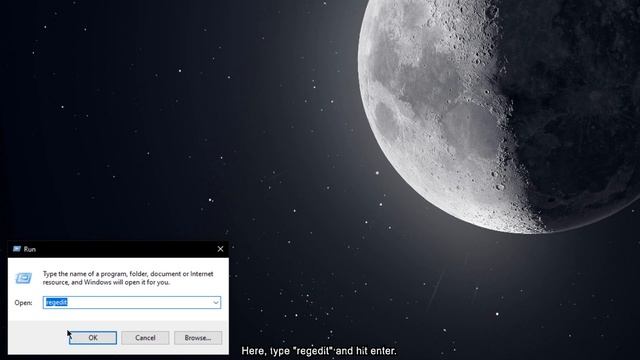The width and height of the screenshot is (640, 360).
Task: Close the Run dialog with X
Action: [x=220, y=249]
